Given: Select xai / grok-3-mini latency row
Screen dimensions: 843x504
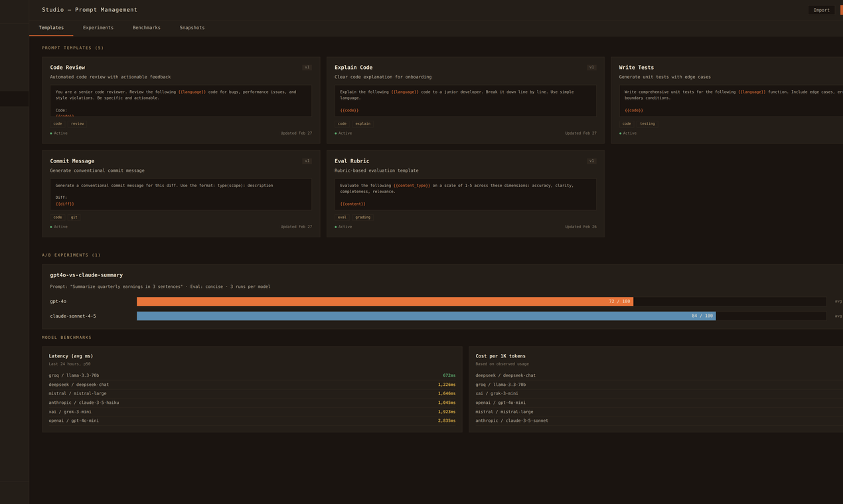Looking at the screenshot, I should click(x=252, y=412).
